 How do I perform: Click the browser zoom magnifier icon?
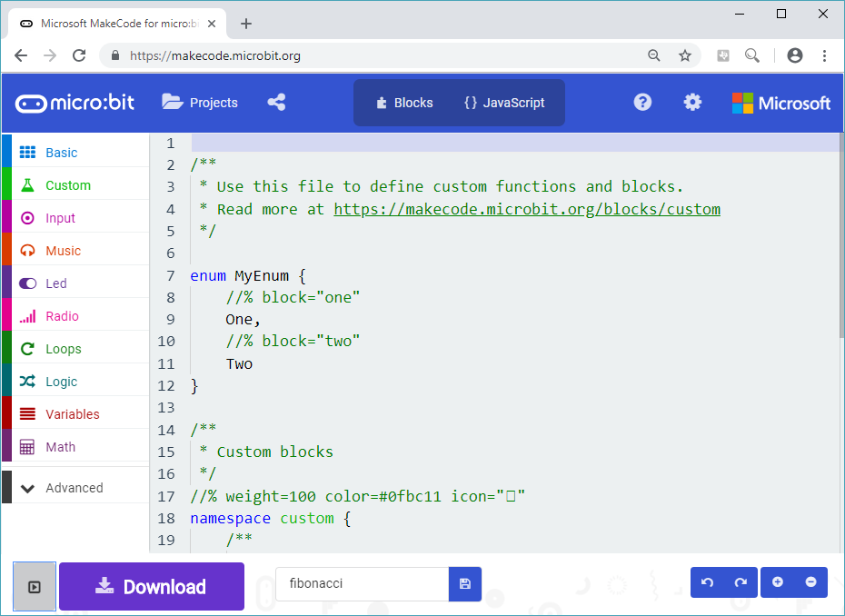tap(653, 55)
